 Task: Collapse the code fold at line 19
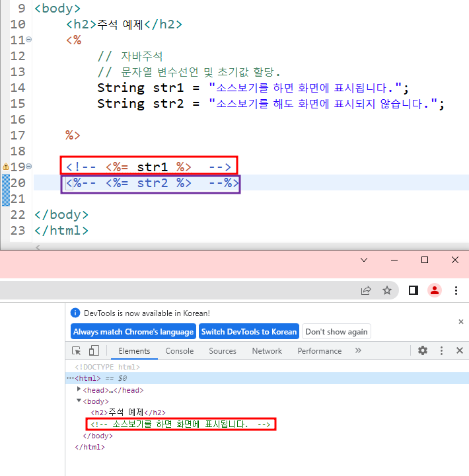29,167
